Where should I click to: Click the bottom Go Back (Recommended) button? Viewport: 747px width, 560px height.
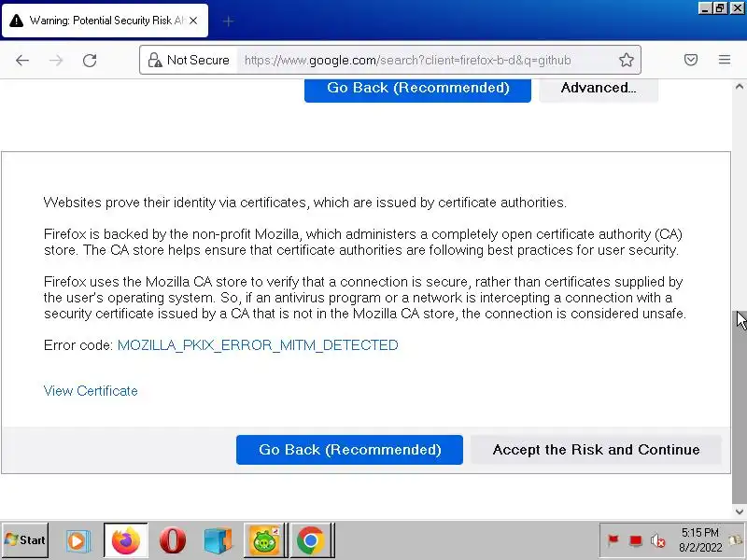pos(349,450)
